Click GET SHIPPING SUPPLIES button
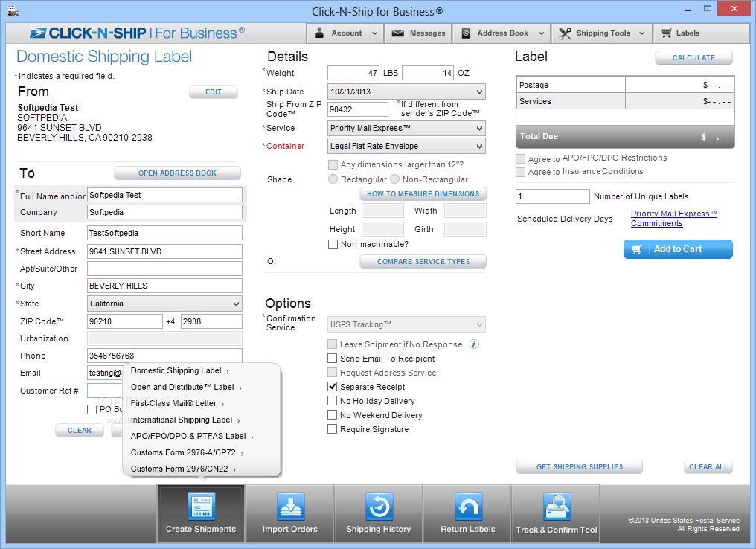Screen dimensions: 756x549 [x=580, y=467]
